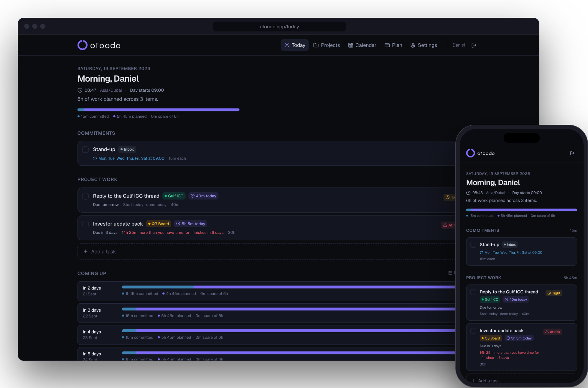Click the Gulf ICC project tag on desktop
Viewport: 588px width, 388px height.
click(174, 196)
